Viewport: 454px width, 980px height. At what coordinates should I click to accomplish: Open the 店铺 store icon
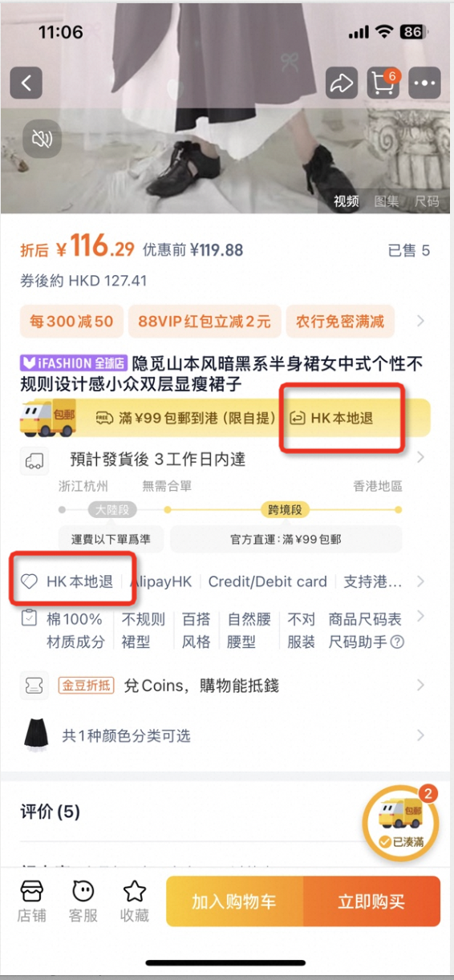point(32,900)
